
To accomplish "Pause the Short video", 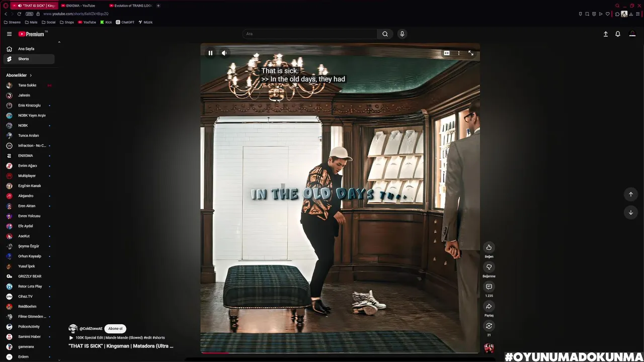I will coord(210,53).
